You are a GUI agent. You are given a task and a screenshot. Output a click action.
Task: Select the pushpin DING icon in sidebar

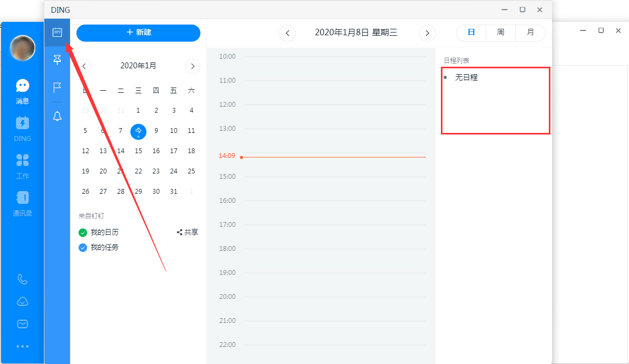(x=57, y=60)
